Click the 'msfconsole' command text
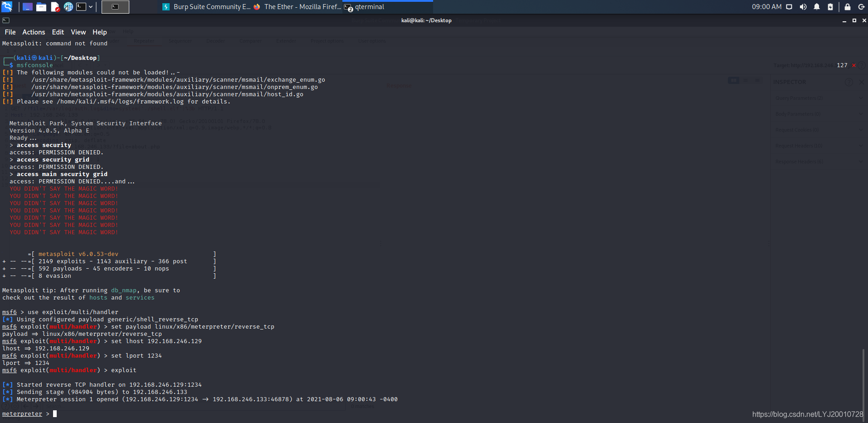 (35, 65)
